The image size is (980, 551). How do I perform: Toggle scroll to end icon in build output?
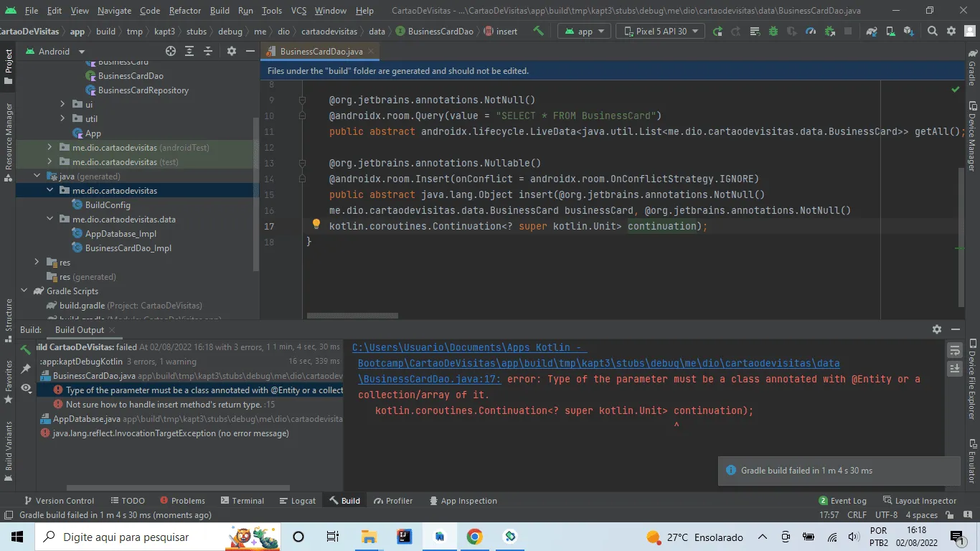pyautogui.click(x=955, y=368)
